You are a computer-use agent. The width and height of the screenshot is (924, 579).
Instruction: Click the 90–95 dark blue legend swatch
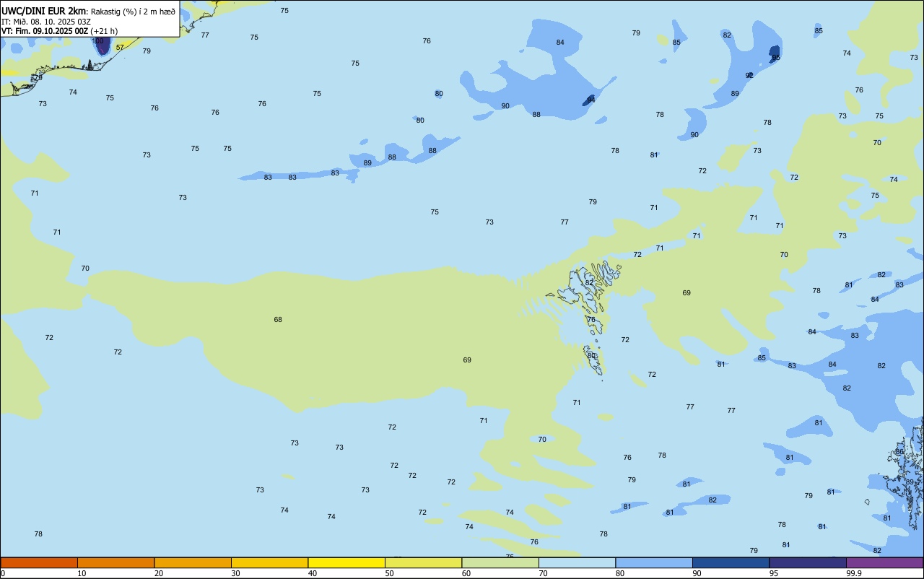[x=731, y=562]
